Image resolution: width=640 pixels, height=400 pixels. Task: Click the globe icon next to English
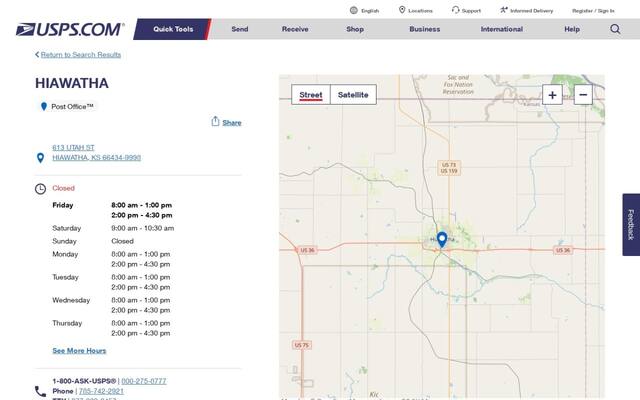click(353, 11)
